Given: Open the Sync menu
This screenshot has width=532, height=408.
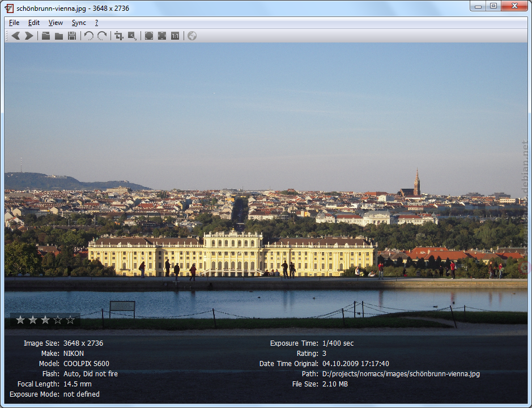Looking at the screenshot, I should click(x=79, y=23).
